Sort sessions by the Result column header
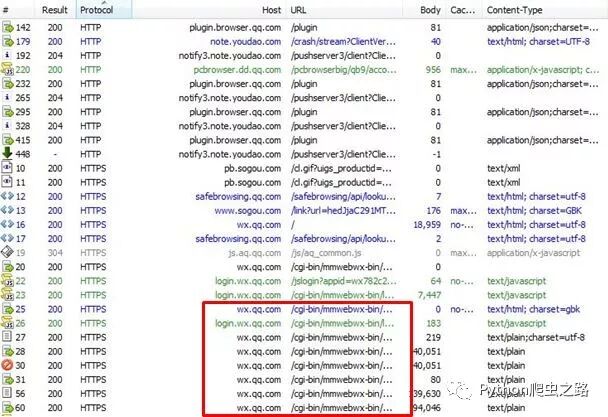 [x=55, y=10]
